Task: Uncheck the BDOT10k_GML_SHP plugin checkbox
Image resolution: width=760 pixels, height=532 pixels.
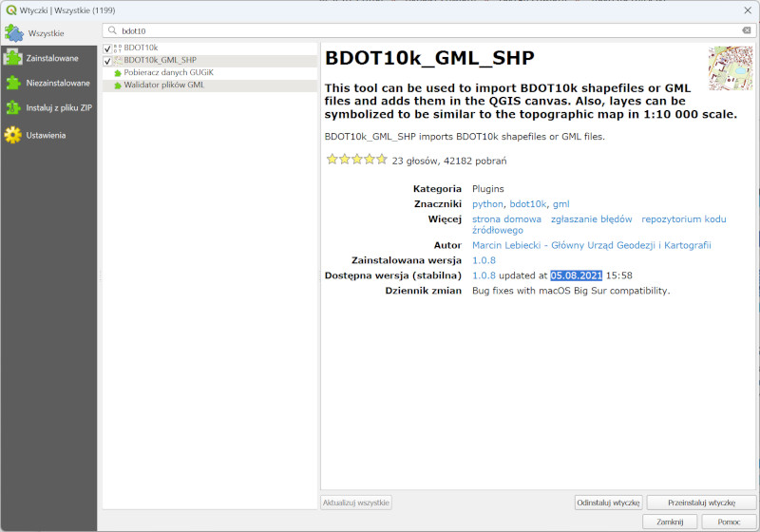Action: pyautogui.click(x=107, y=61)
